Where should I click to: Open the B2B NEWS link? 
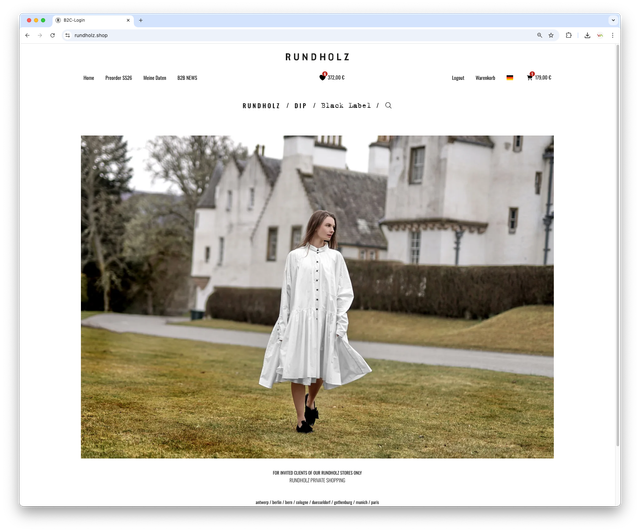point(187,77)
